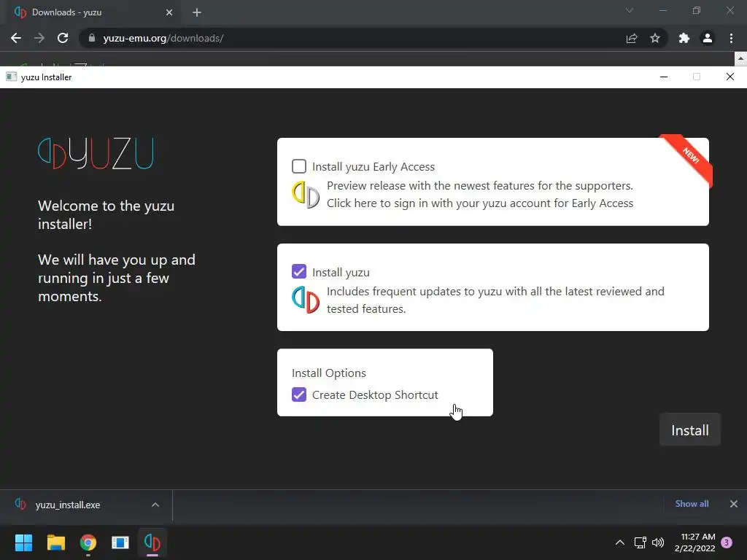Open Chrome from taskbar
The height and width of the screenshot is (560, 747).
coord(88,542)
